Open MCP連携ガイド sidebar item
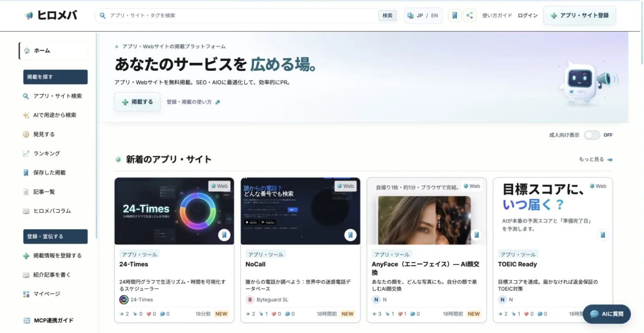 tap(54, 321)
